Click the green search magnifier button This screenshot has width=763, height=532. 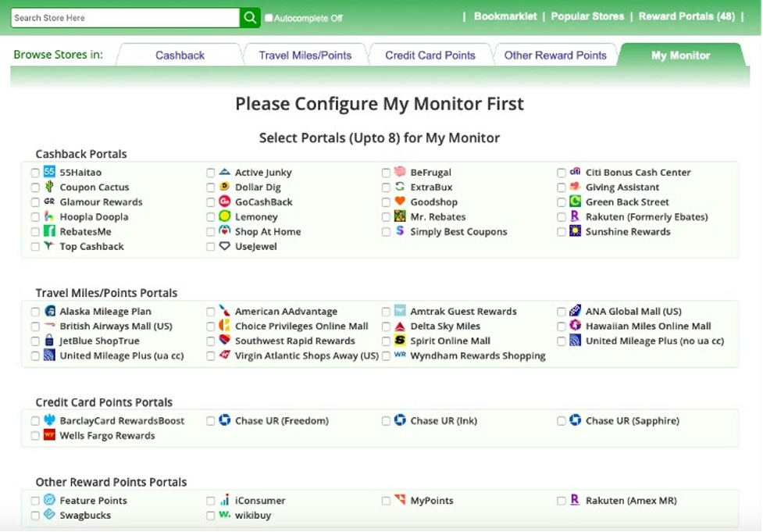[250, 17]
